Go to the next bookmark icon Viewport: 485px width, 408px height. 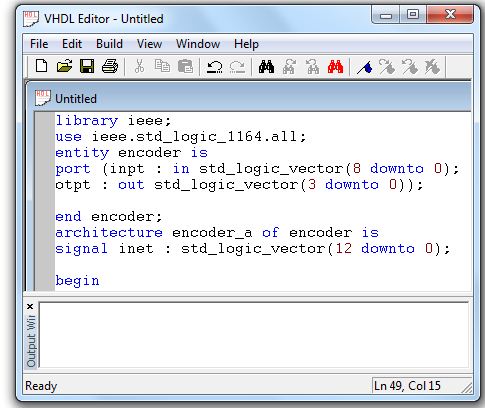pyautogui.click(x=387, y=67)
